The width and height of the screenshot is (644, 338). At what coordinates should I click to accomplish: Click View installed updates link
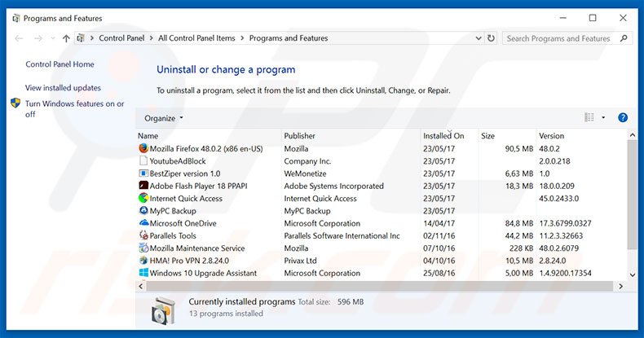click(x=63, y=88)
